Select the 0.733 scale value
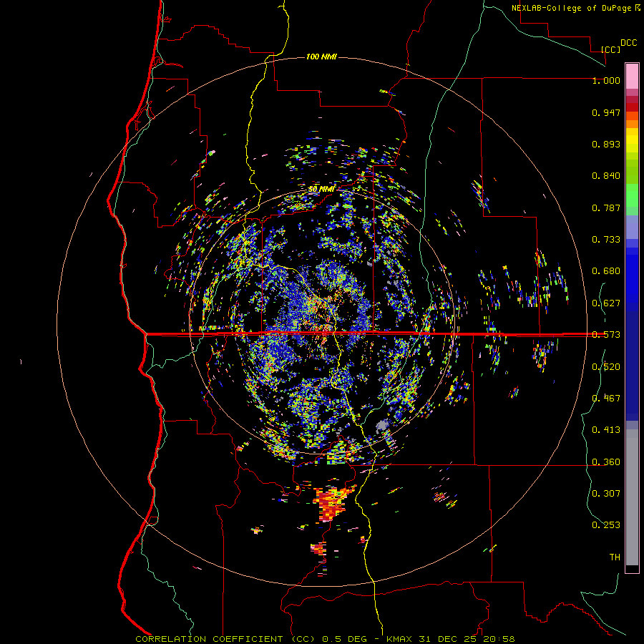The image size is (644, 644). (606, 240)
